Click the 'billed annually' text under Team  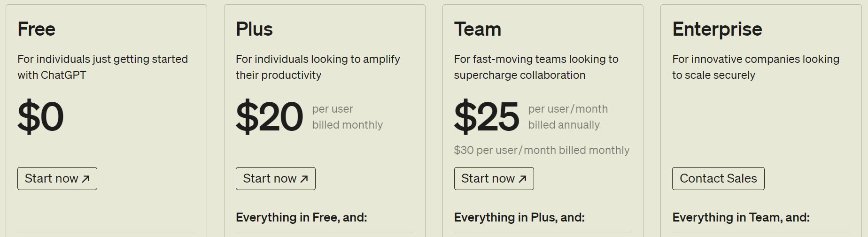564,125
